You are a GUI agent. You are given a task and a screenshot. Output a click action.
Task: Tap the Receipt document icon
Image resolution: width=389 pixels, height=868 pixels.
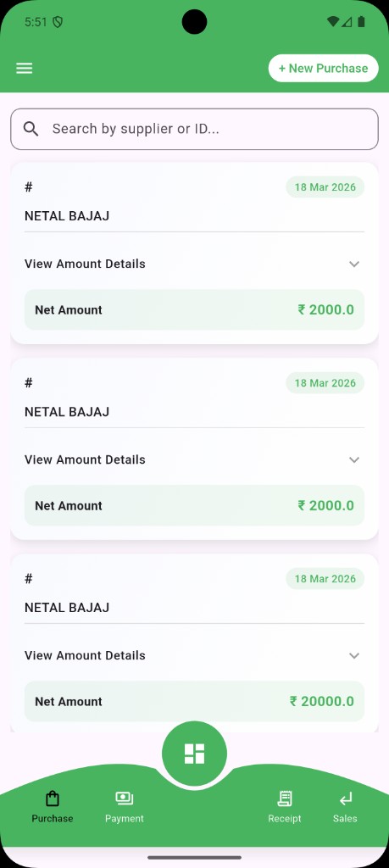tap(285, 798)
